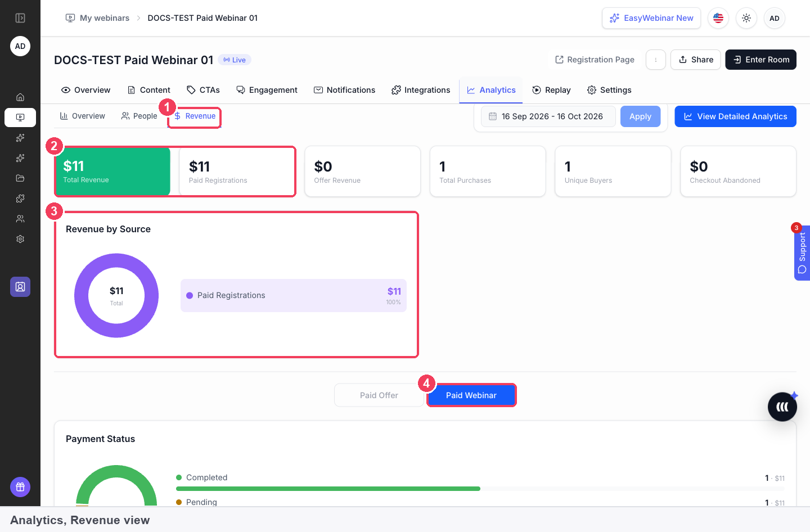810x532 pixels.
Task: Click the EasyWebinar New button
Action: 651,18
